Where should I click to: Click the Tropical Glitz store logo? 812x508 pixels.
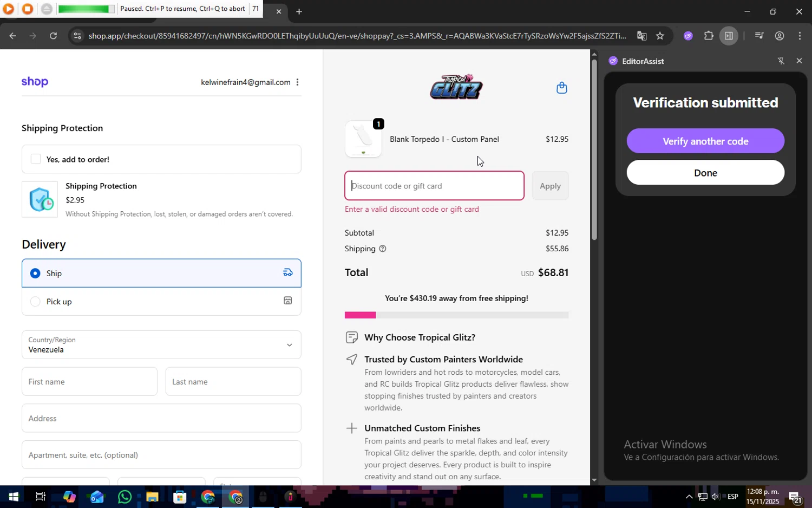click(x=456, y=87)
